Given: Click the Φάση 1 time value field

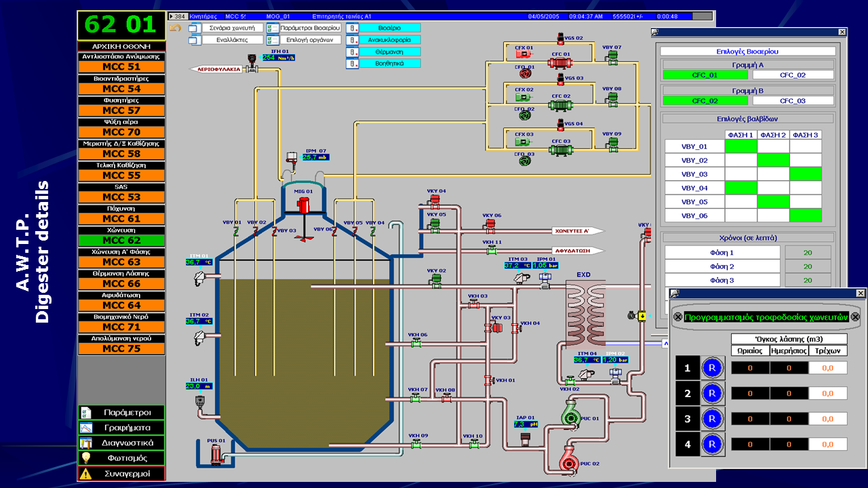Looking at the screenshot, I should pos(808,253).
